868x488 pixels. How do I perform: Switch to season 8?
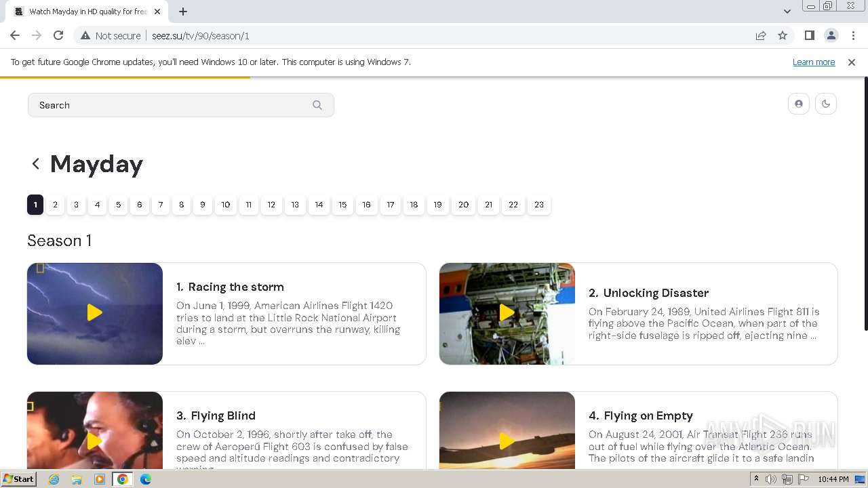[182, 205]
